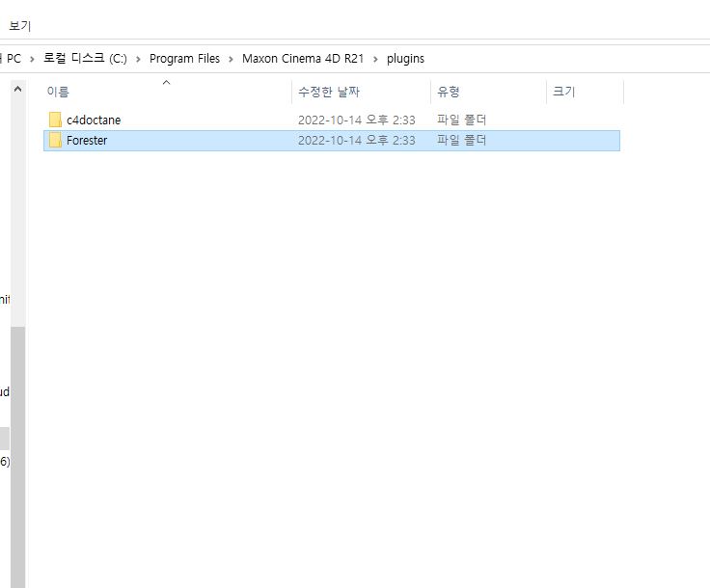Expand the chevron after 로컬 디스크 (C:)

tap(138, 59)
